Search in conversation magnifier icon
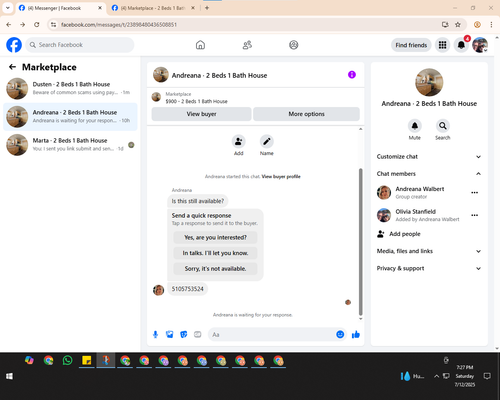This screenshot has width=500, height=400. pyautogui.click(x=443, y=126)
